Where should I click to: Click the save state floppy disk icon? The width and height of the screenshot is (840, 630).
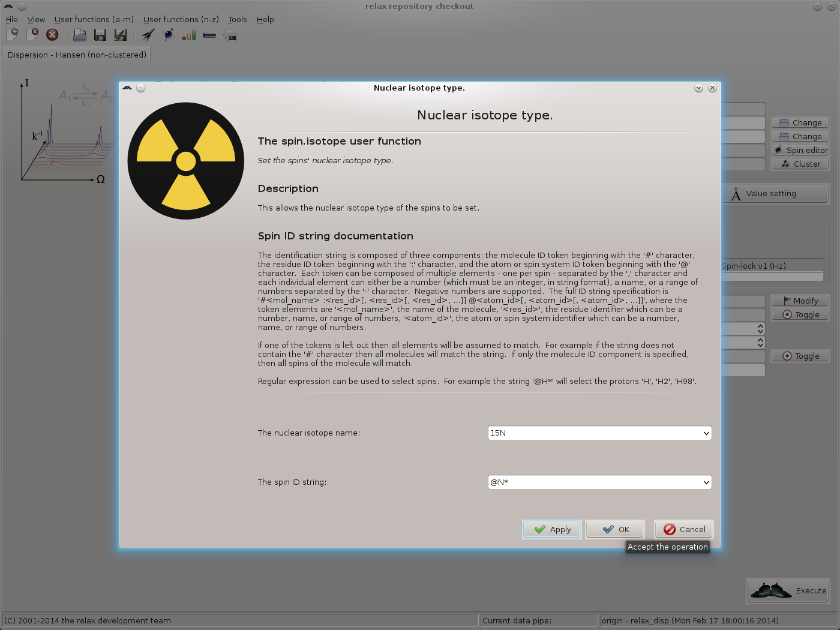pos(100,35)
